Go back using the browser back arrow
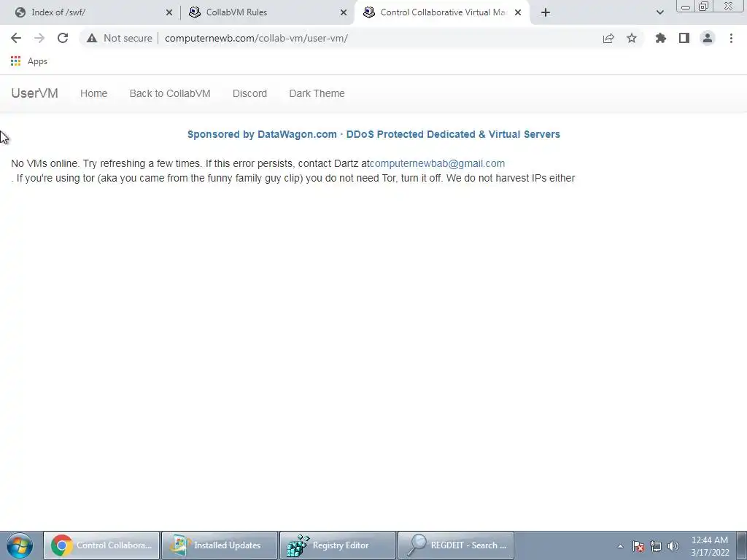The height and width of the screenshot is (560, 747). pyautogui.click(x=16, y=38)
